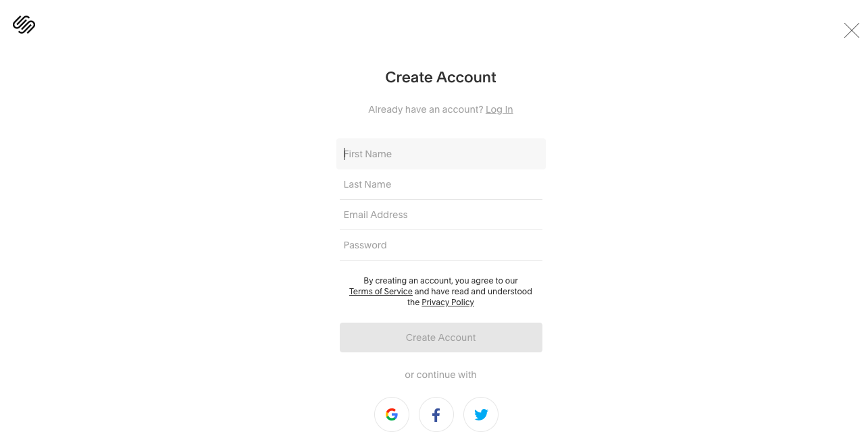This screenshot has width=868, height=432.
Task: Open the Log In link
Action: 499,109
